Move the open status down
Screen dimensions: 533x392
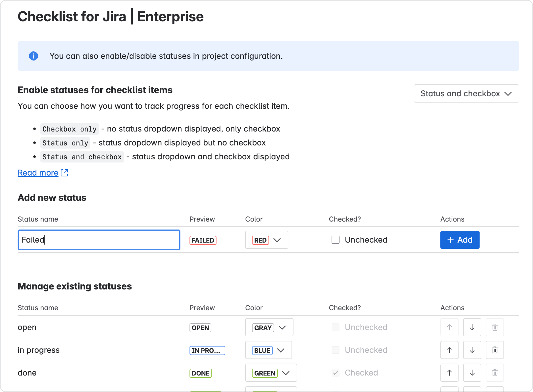472,327
